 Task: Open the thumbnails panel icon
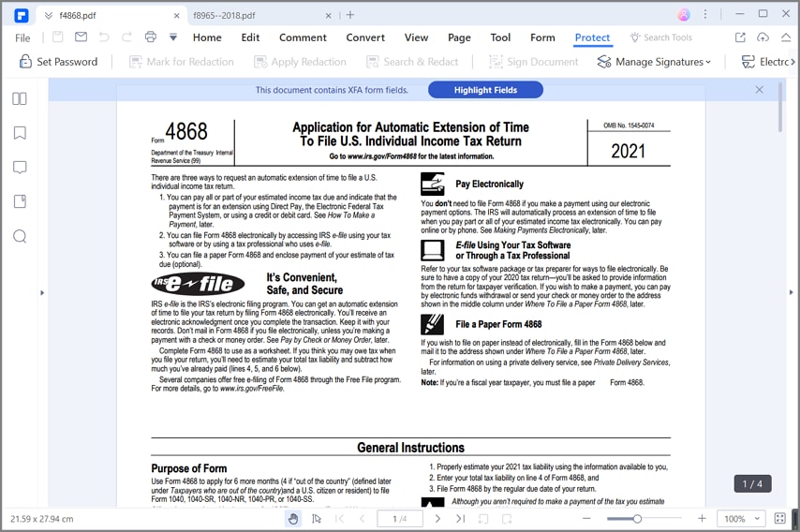(20, 98)
